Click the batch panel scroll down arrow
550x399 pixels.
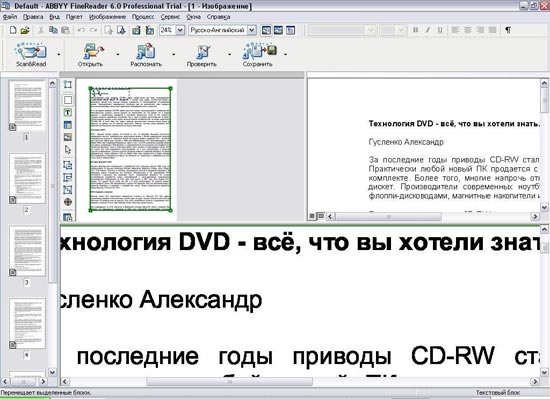(x=52, y=372)
